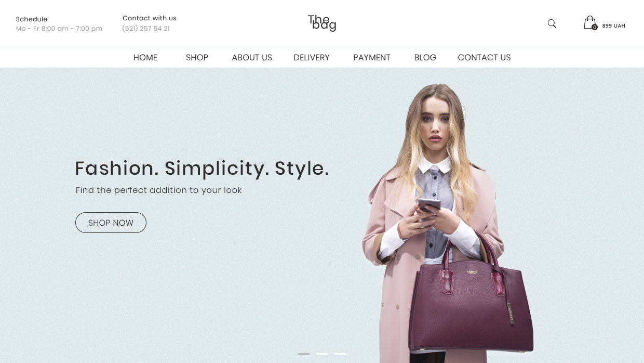Open the search magnifier icon
The image size is (644, 363).
pos(552,23)
